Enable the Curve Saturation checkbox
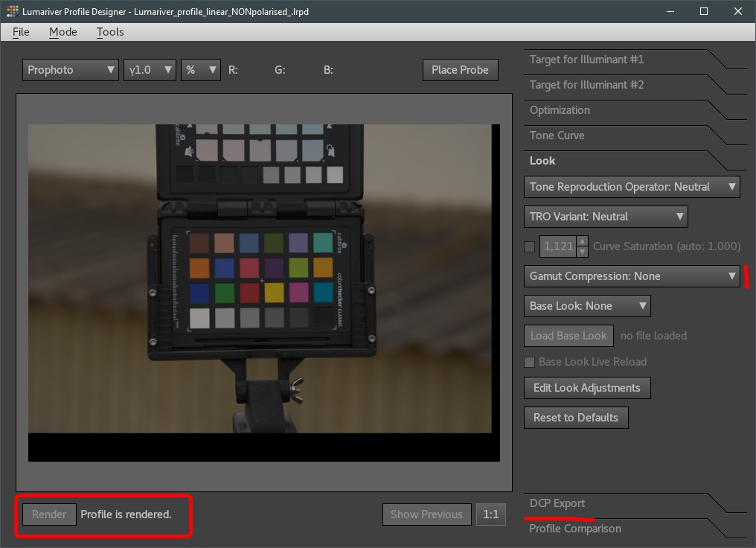 pyautogui.click(x=530, y=246)
